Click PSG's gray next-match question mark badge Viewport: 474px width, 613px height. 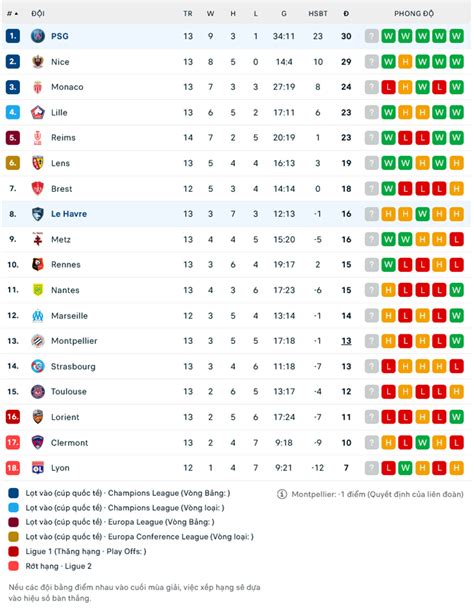coord(372,36)
